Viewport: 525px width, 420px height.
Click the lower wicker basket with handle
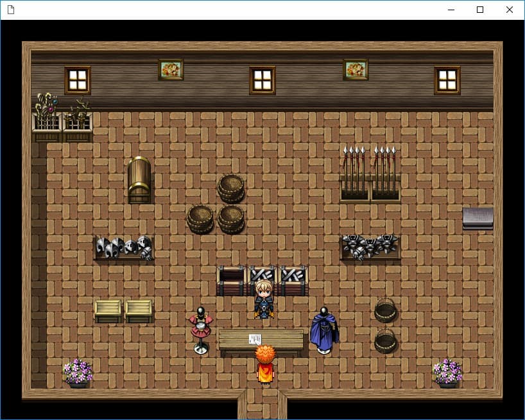tap(385, 341)
